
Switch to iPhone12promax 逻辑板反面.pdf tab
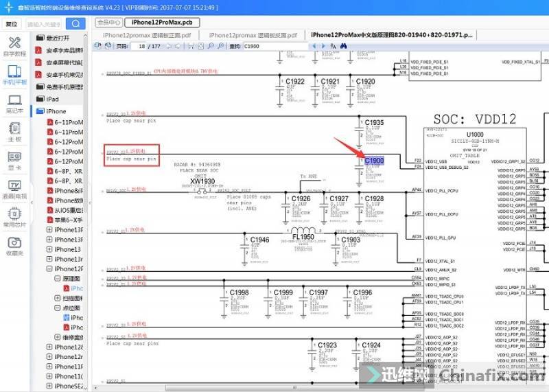pyautogui.click(x=253, y=35)
